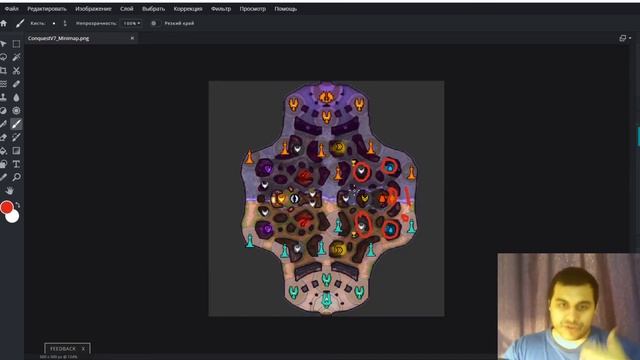This screenshot has width=640, height=360.
Task: Select the Move tool arrow
Action: click(x=4, y=44)
